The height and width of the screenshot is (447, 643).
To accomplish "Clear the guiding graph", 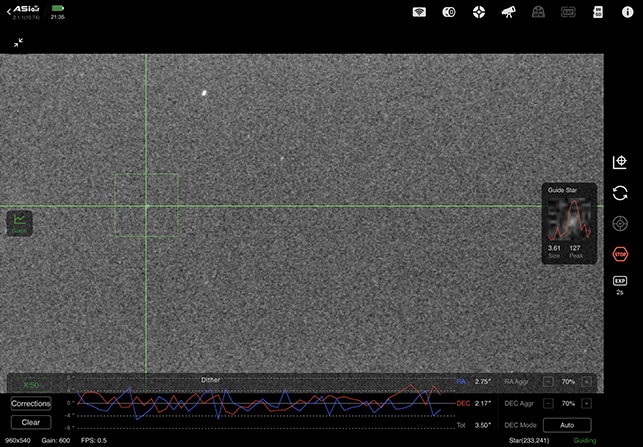I will click(x=31, y=422).
